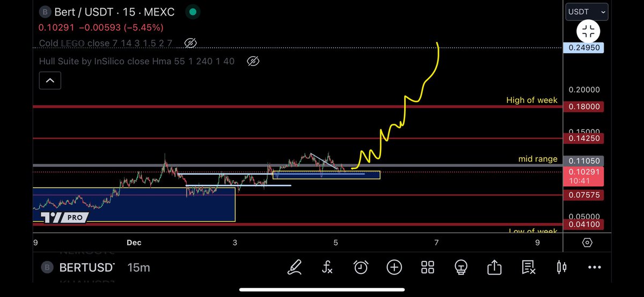Change chart type with candlestick icon
Image resolution: width=644 pixels, height=297 pixels.
[561, 266]
